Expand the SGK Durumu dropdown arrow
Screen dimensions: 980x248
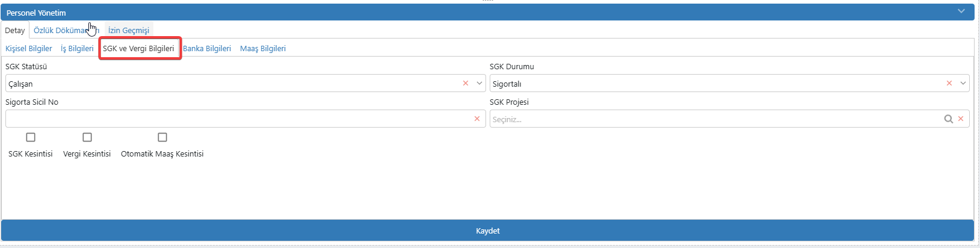tap(963, 83)
